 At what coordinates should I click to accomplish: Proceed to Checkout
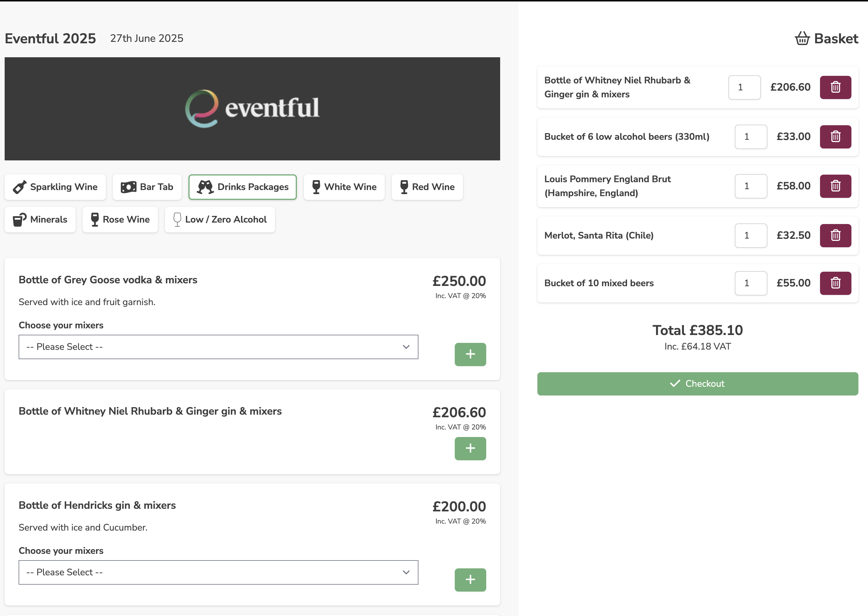[x=697, y=384]
